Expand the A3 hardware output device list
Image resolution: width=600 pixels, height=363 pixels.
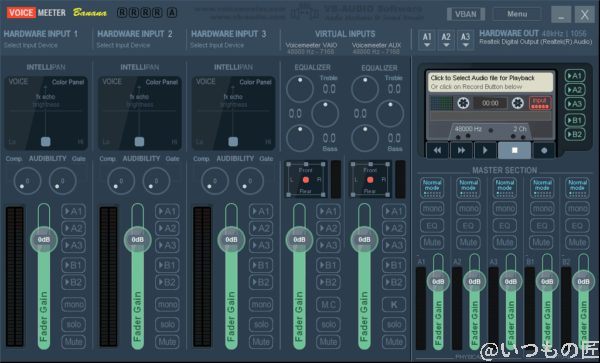pos(465,40)
